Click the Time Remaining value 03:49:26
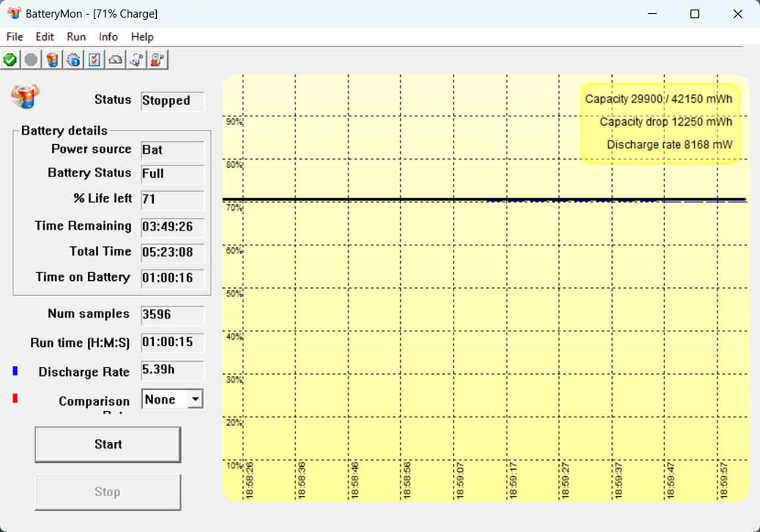Image resolution: width=760 pixels, height=532 pixels. [x=172, y=227]
